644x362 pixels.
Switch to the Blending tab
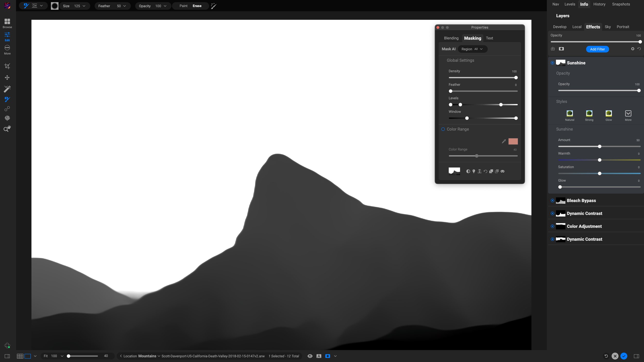point(451,38)
